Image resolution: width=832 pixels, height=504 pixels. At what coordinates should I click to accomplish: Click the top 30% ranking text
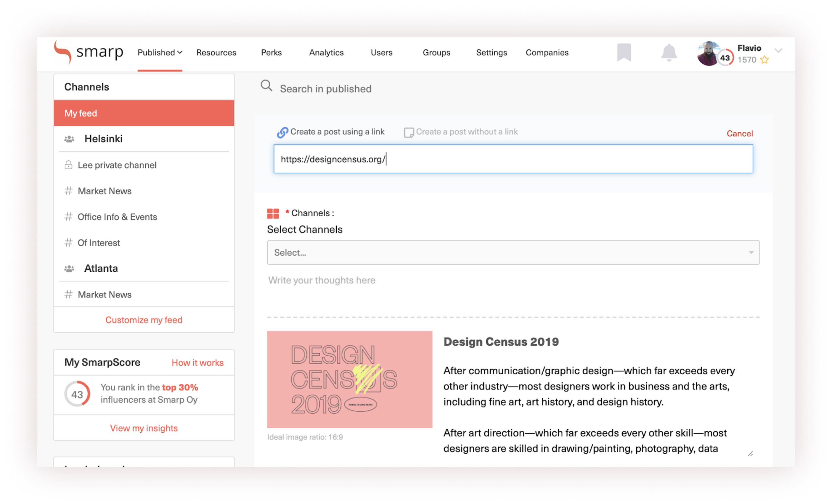[180, 387]
